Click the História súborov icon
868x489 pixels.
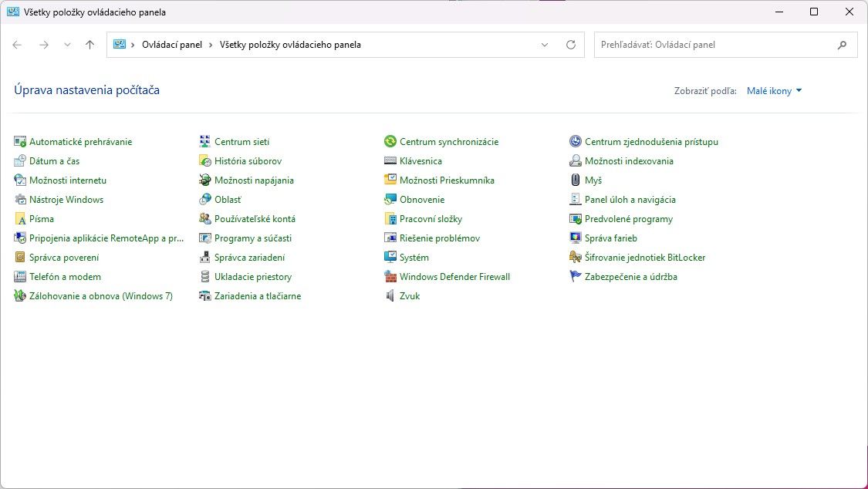[204, 161]
